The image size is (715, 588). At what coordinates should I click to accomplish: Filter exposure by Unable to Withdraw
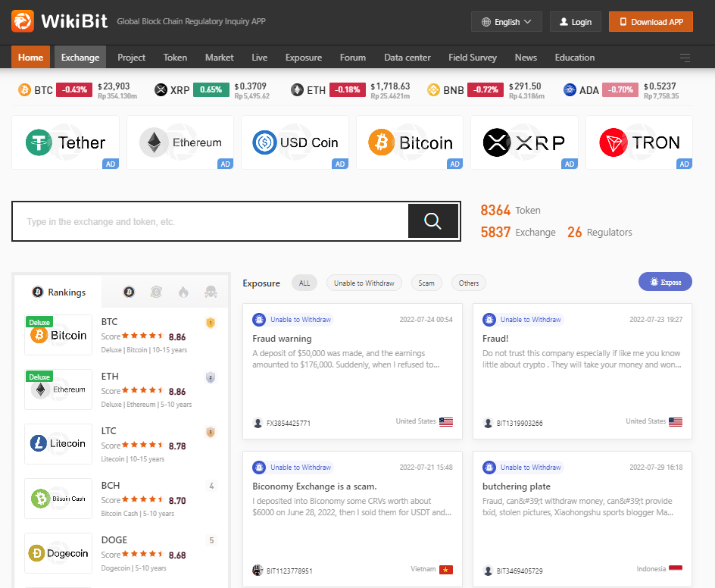tap(364, 283)
